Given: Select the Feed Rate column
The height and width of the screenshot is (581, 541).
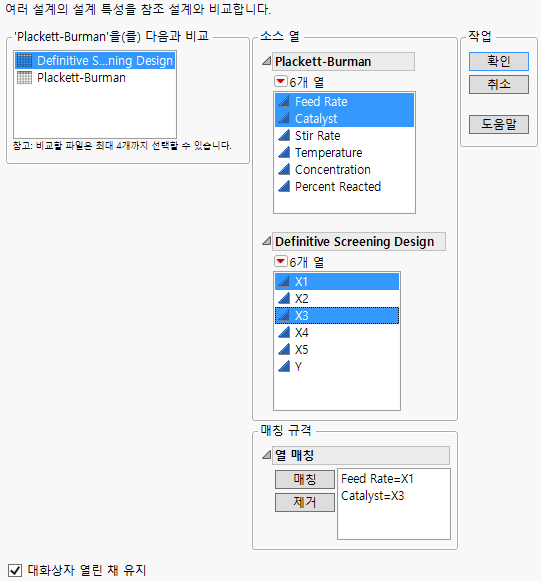Looking at the screenshot, I should tap(344, 101).
